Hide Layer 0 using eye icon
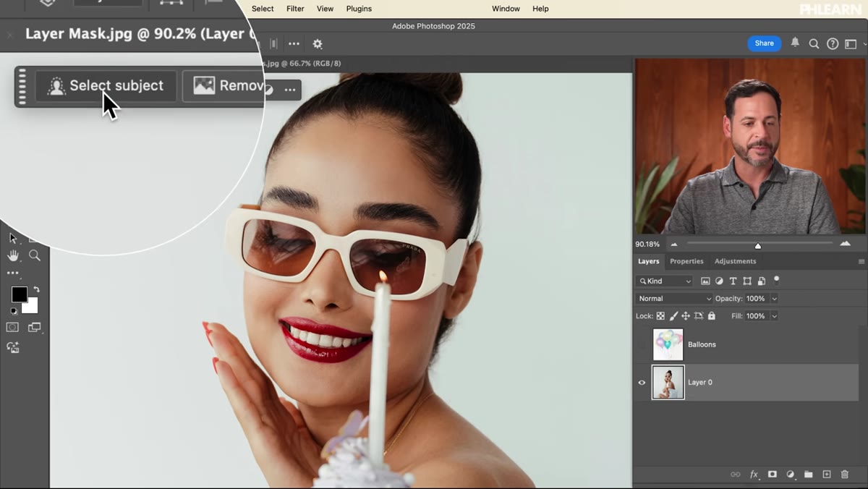 coord(642,383)
